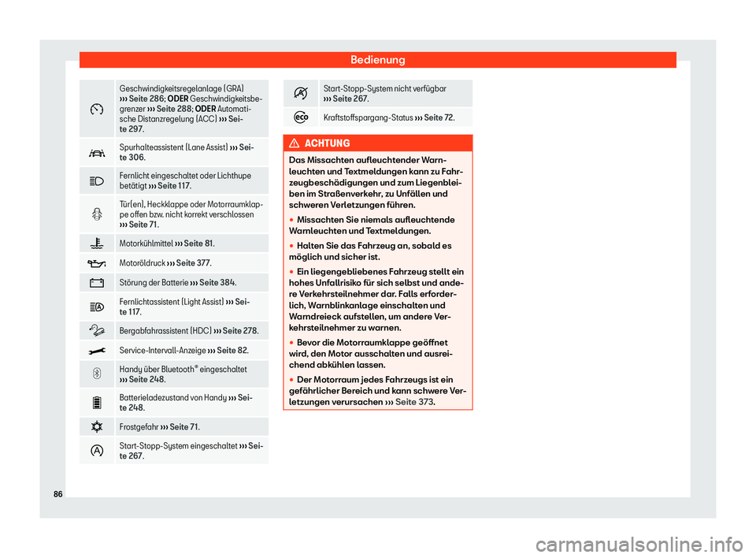756x558 pixels.
Task: Select text 'Fernlicht eingeschaltet oder Lichthupe'
Action: pos(185,176)
